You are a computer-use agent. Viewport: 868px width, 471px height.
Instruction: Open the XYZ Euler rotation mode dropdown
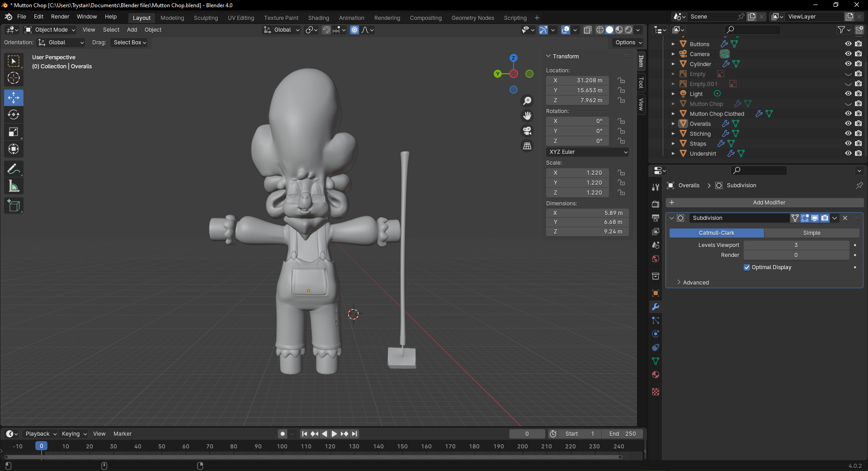(587, 152)
